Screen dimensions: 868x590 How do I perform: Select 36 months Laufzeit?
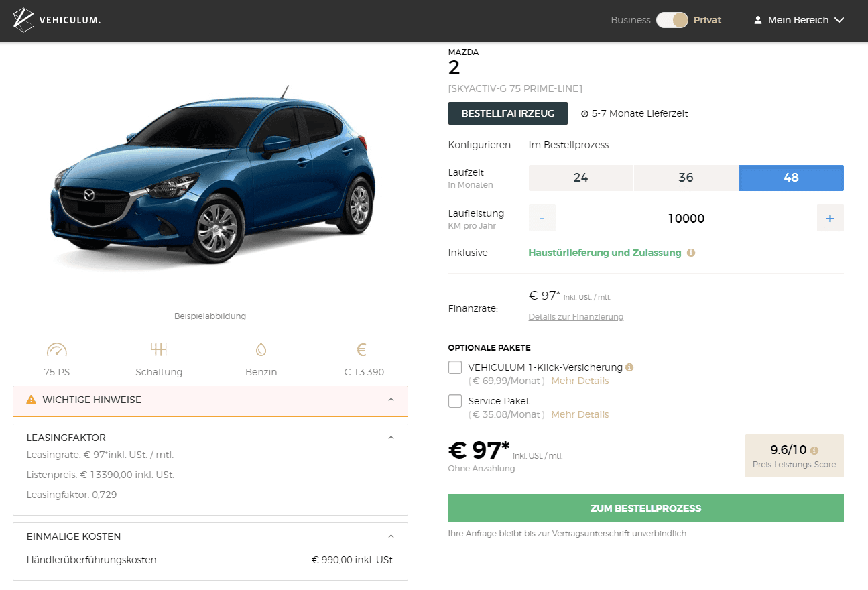pyautogui.click(x=686, y=178)
